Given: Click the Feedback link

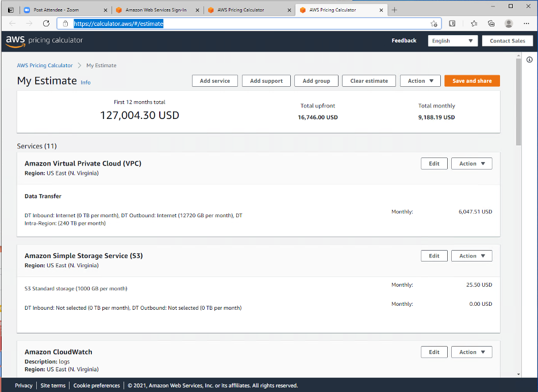Looking at the screenshot, I should coord(404,40).
